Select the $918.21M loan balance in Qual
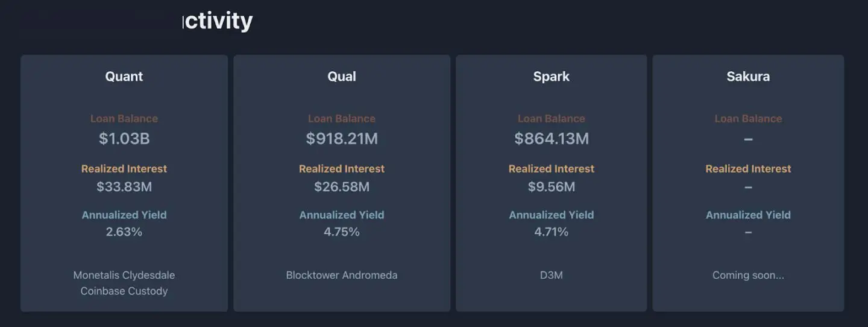This screenshot has width=868, height=327. click(342, 139)
